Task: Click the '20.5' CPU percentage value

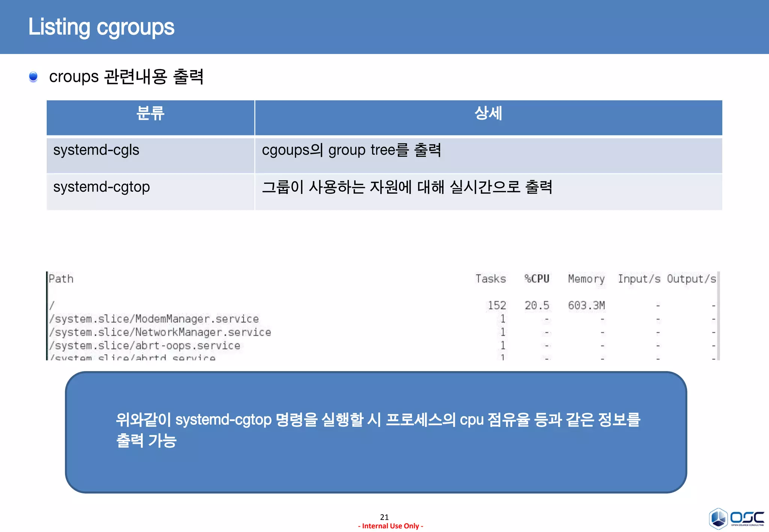Action: [537, 305]
